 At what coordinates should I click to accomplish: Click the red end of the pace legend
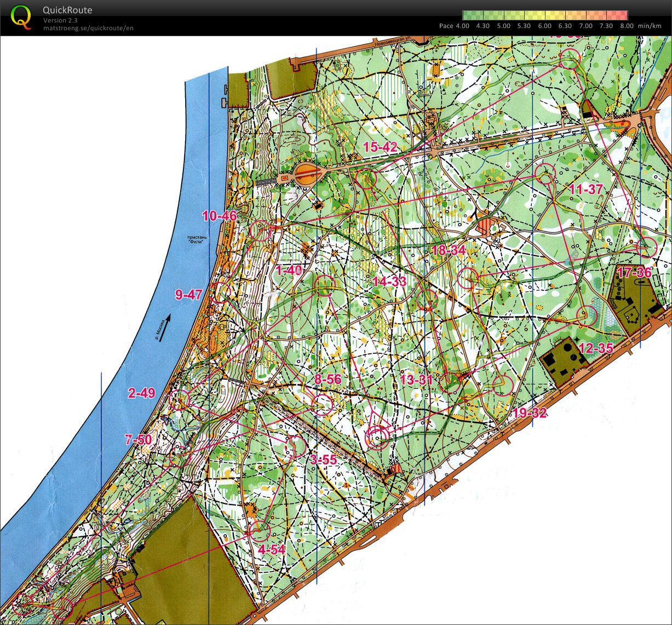point(621,15)
